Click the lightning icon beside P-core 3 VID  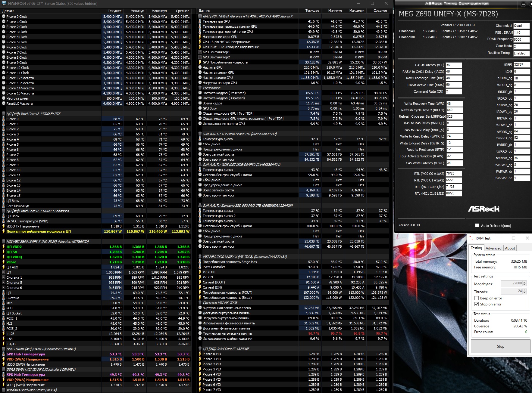pyautogui.click(x=200, y=369)
